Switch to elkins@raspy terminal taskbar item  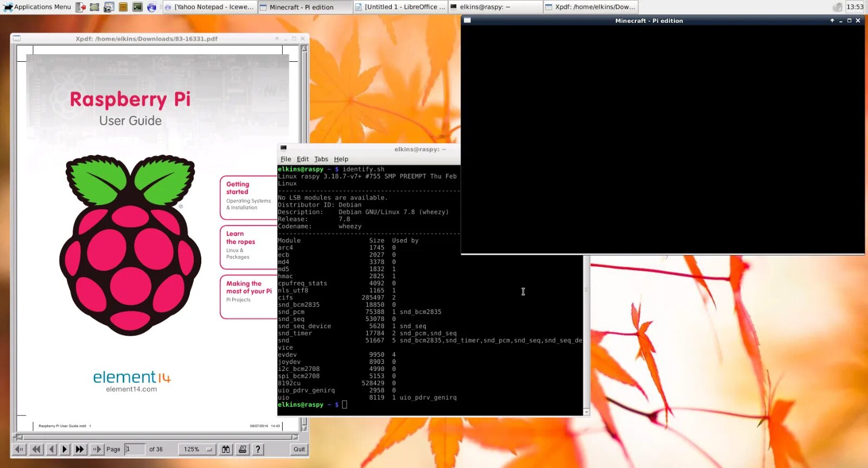click(495, 7)
